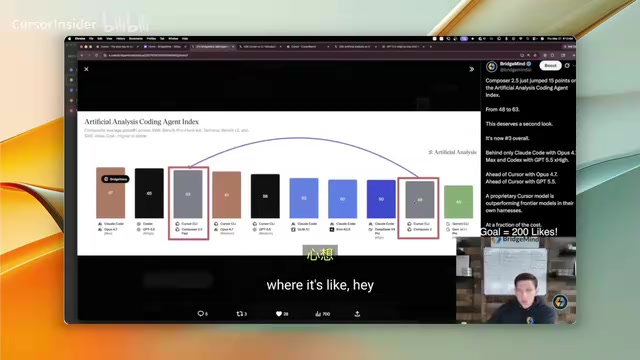Open the view analytics bar-chart icon
The width and height of the screenshot is (640, 360).
pos(318,313)
